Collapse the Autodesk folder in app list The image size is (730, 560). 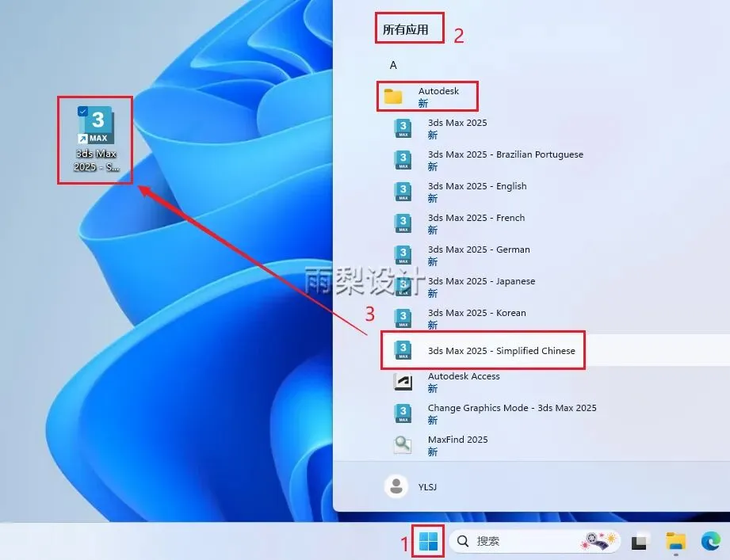pyautogui.click(x=427, y=97)
